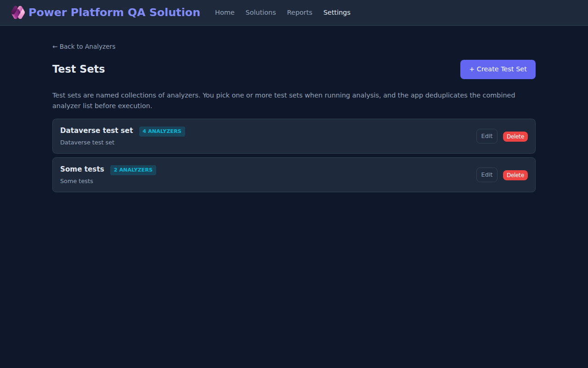Open the Solutions nav item
The width and height of the screenshot is (588, 368).
click(260, 12)
